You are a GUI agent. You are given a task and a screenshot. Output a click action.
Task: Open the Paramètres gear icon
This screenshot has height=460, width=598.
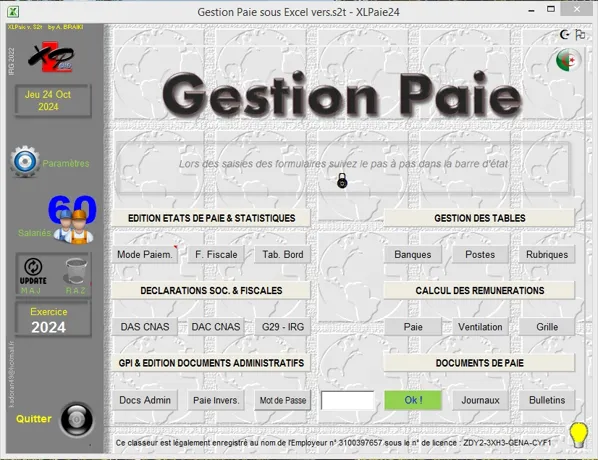(x=25, y=162)
